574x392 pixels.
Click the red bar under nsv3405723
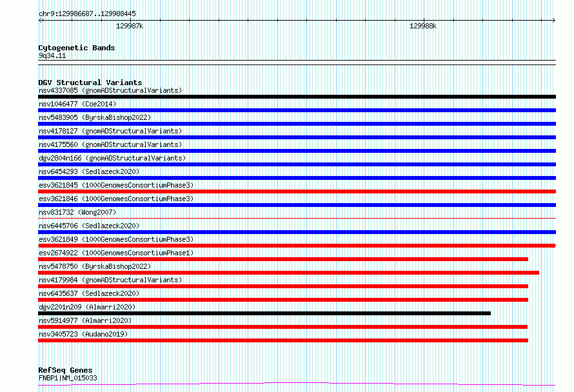[283, 340]
